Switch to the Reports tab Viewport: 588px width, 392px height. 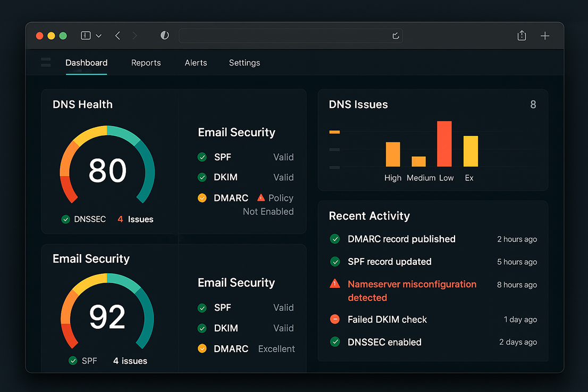point(146,63)
